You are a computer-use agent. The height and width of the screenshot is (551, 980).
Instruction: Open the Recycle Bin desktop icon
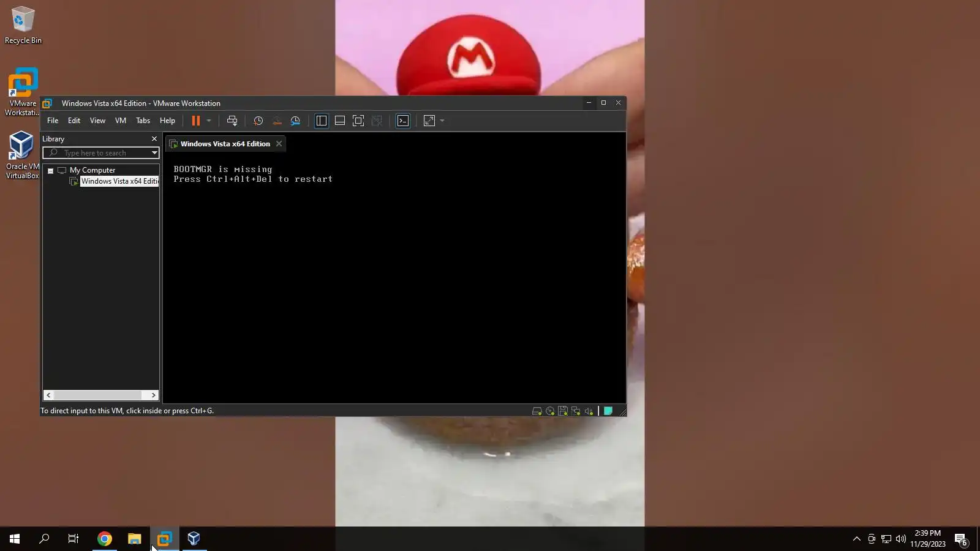point(23,25)
